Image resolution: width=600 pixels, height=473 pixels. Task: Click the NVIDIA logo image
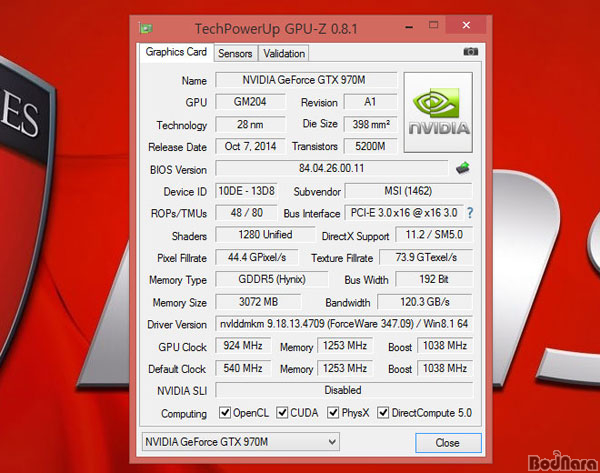pos(438,113)
